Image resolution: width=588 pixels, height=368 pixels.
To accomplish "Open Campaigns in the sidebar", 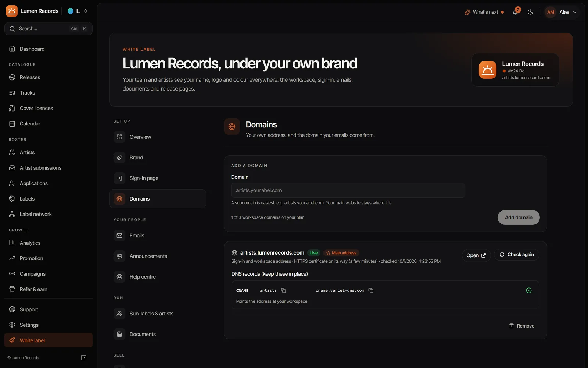I will coord(49,274).
